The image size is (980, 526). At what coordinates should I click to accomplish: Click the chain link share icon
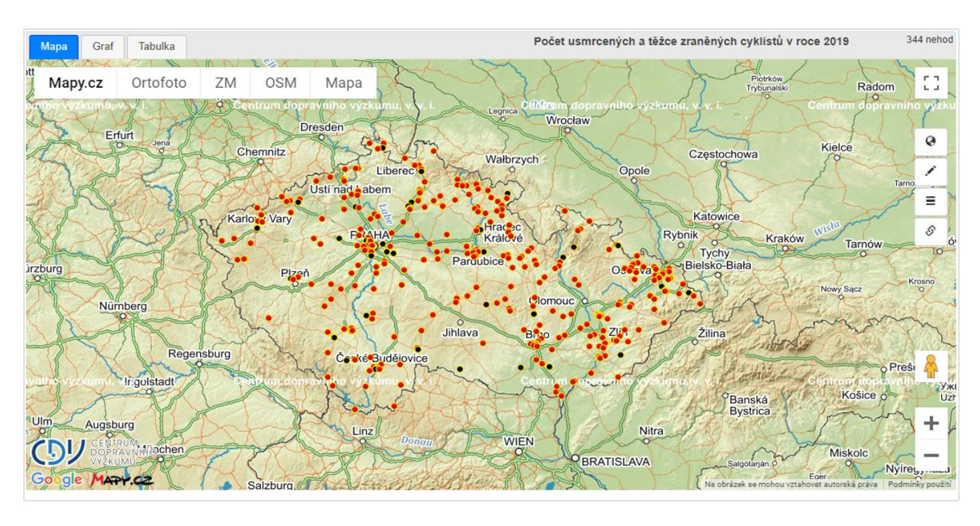click(931, 231)
